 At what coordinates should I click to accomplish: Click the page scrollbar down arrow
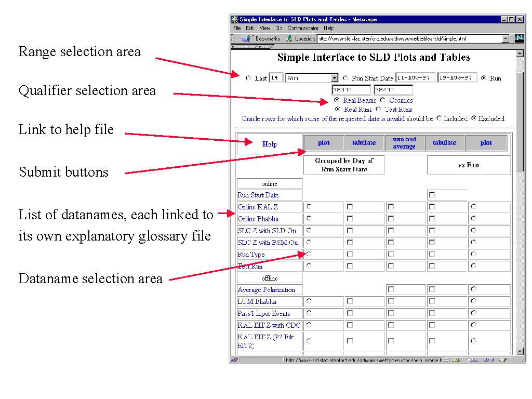point(520,351)
